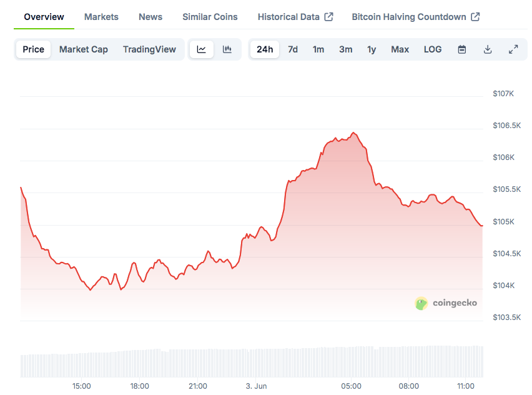
Task: Click the 05:00 x-axis label
Action: [351, 386]
